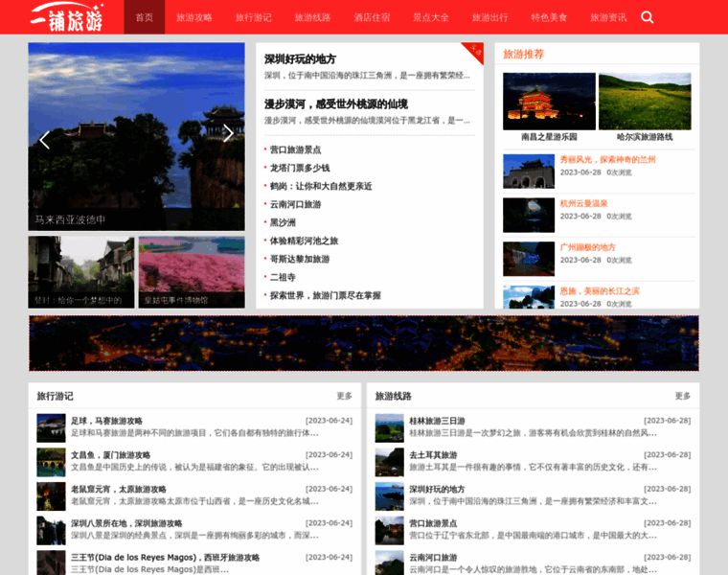Screen dimensions: 728x575
Task: Open 三王节 西班牙旅游攻略 article
Action: pyautogui.click(x=166, y=558)
